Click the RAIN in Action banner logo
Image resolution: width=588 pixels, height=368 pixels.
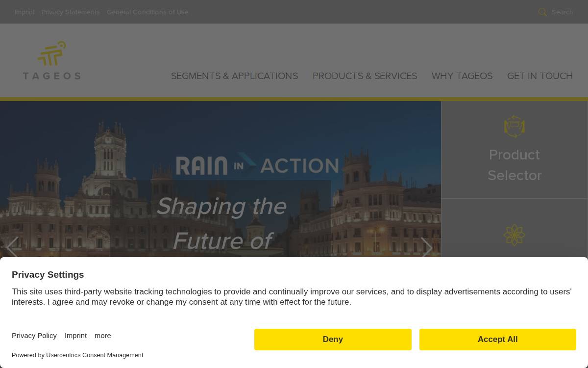tap(257, 165)
